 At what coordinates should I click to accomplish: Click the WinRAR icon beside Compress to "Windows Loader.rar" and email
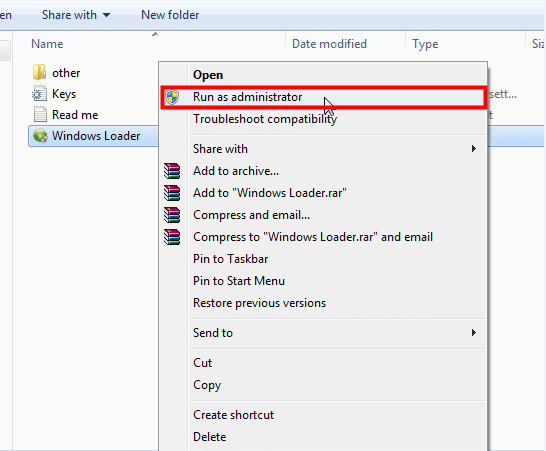coord(172,237)
